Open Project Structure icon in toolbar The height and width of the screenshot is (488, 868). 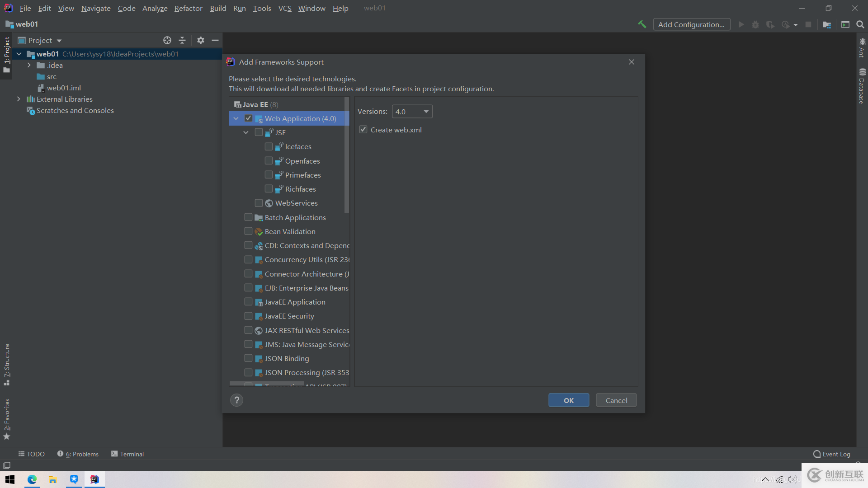tap(827, 24)
